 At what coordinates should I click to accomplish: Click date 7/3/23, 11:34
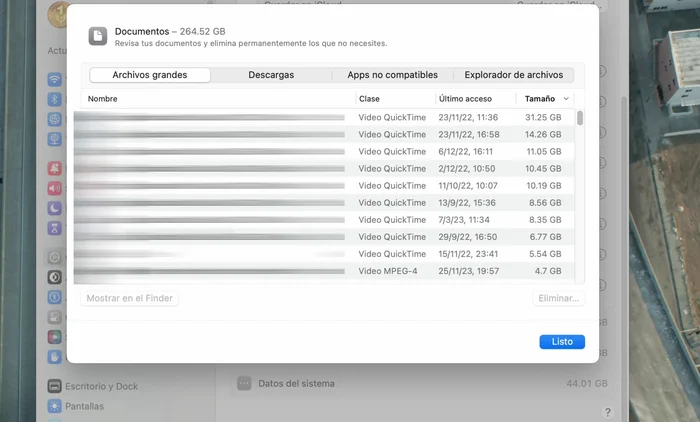pyautogui.click(x=464, y=220)
